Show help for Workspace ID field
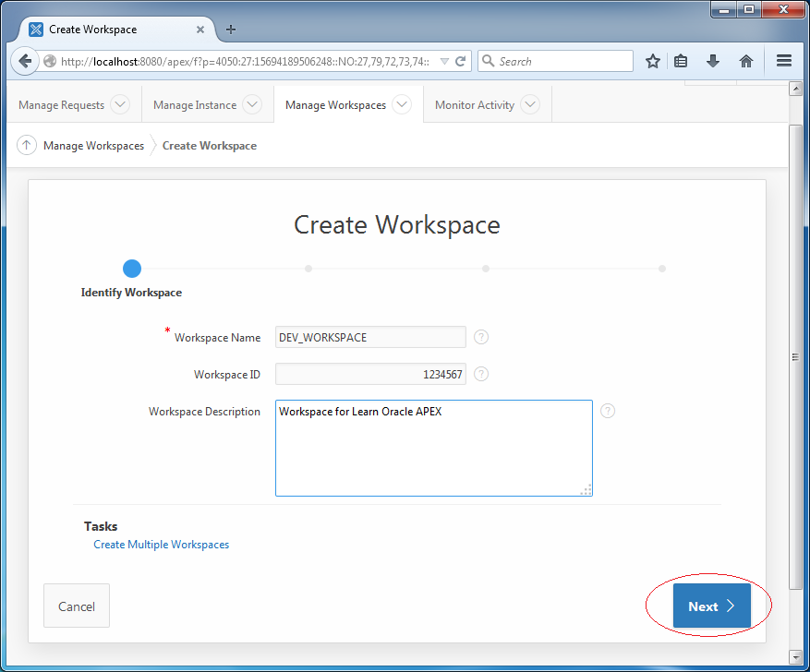This screenshot has height=672, width=810. point(481,374)
